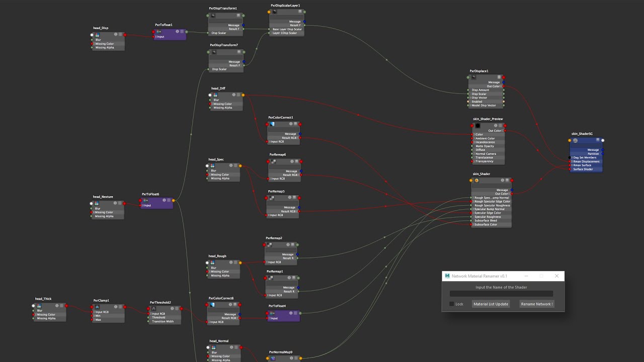Click the "Disp Amount" attribute on PxrDisplace1
The image size is (644, 362).
click(480, 90)
